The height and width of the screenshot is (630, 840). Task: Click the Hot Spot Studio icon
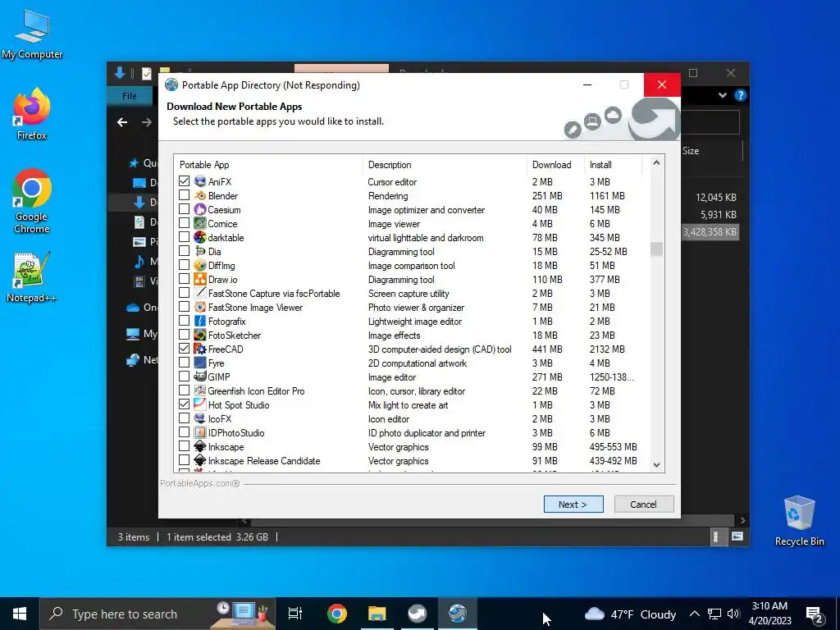[200, 404]
